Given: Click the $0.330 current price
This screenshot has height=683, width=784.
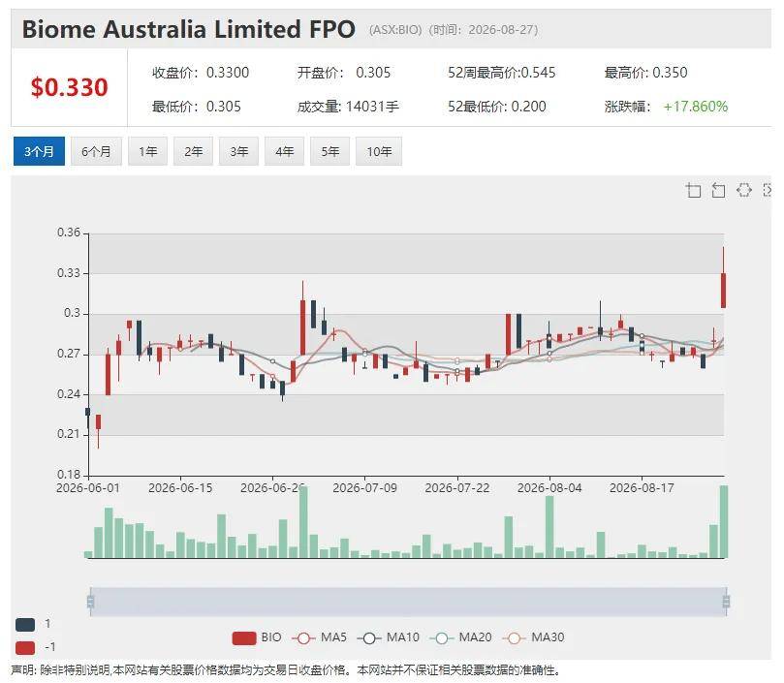Looking at the screenshot, I should 69,87.
